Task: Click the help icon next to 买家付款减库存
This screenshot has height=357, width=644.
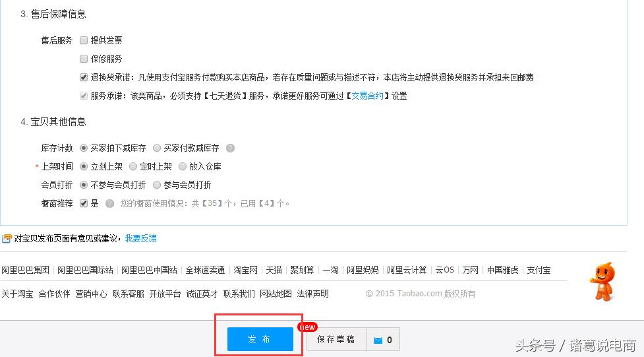Action: [231, 148]
